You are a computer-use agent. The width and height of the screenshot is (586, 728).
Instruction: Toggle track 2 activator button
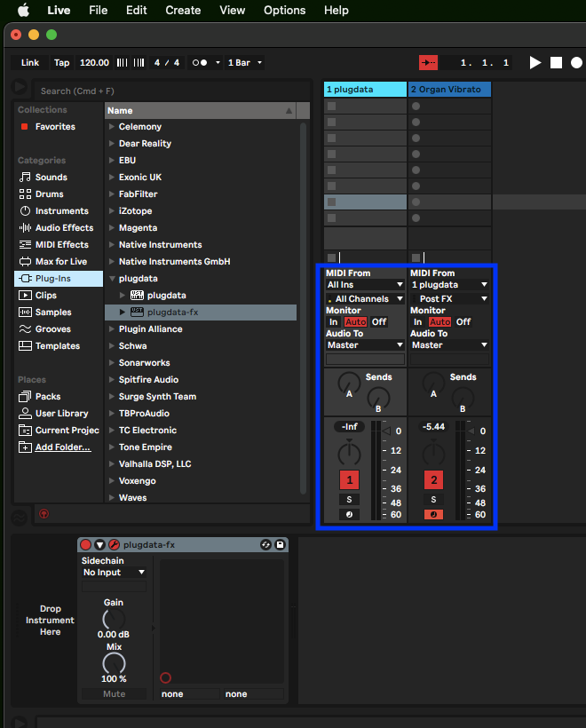(x=433, y=480)
